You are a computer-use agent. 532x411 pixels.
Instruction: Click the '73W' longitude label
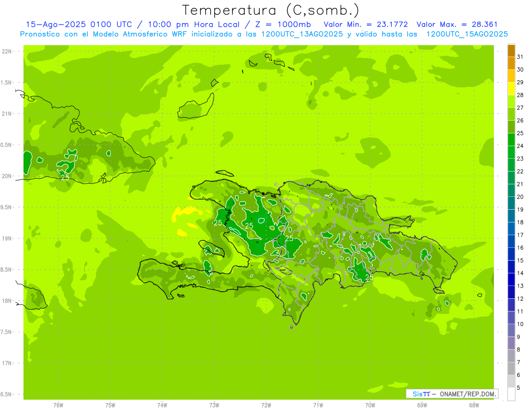click(x=214, y=405)
